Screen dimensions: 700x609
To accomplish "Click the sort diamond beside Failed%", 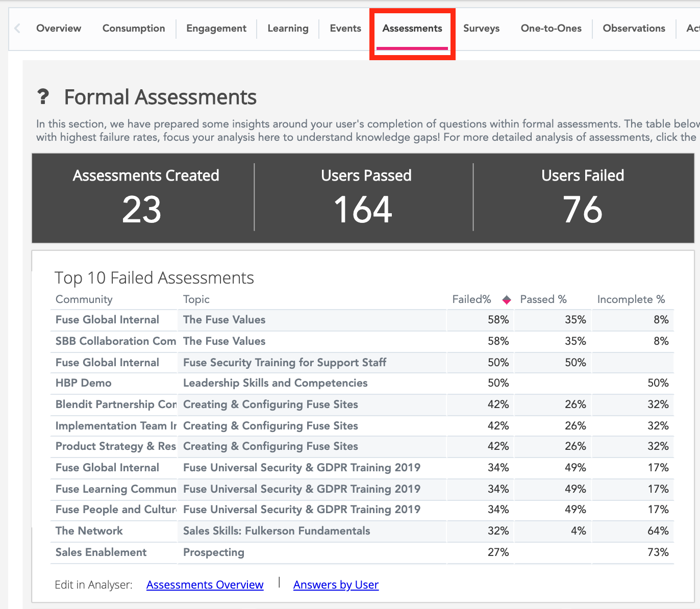I will tap(506, 300).
